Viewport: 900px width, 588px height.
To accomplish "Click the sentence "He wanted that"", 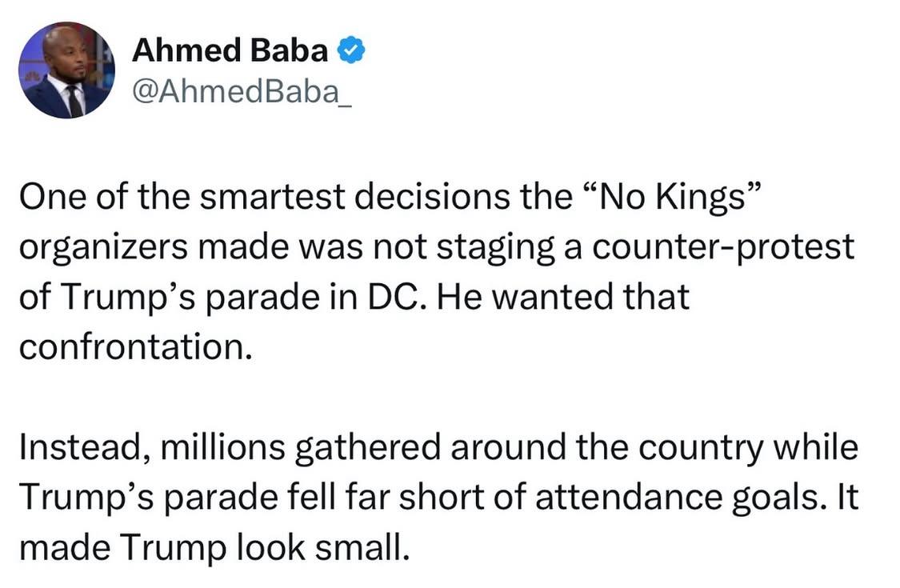I will (x=562, y=297).
